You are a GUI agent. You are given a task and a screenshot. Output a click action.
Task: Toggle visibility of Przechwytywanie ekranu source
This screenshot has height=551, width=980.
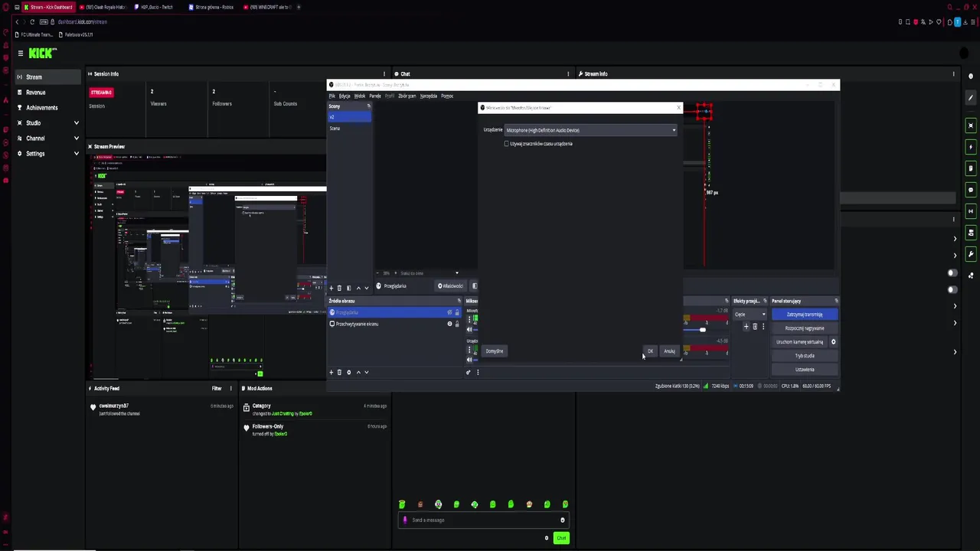(x=449, y=324)
